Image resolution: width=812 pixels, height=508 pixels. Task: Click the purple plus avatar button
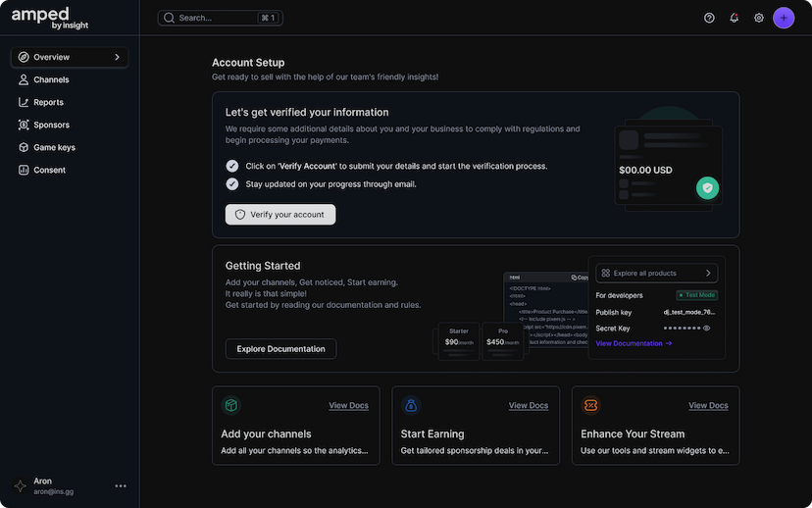(783, 18)
